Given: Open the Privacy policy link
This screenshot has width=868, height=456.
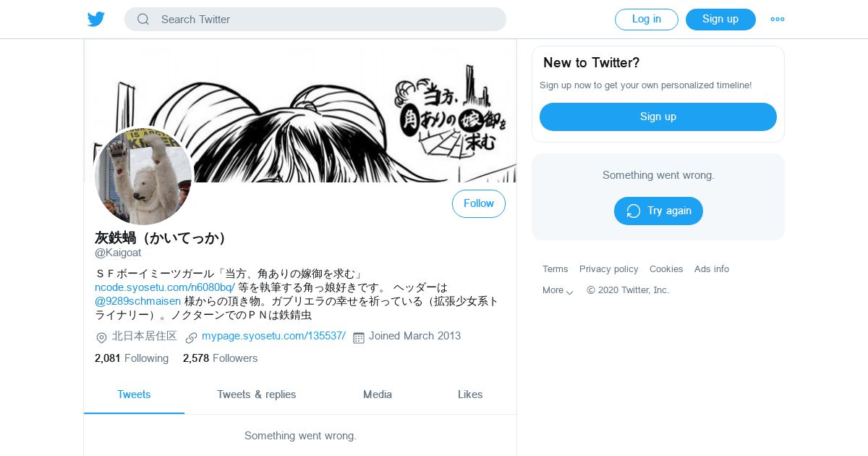Looking at the screenshot, I should [609, 269].
